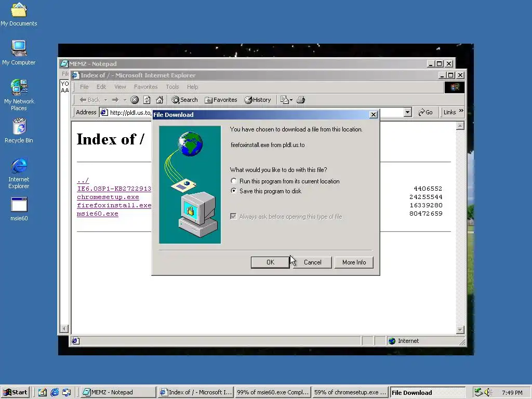Open the IE6.0SP1-KB2722913 link
Screen dimensions: 532x399
(114, 189)
